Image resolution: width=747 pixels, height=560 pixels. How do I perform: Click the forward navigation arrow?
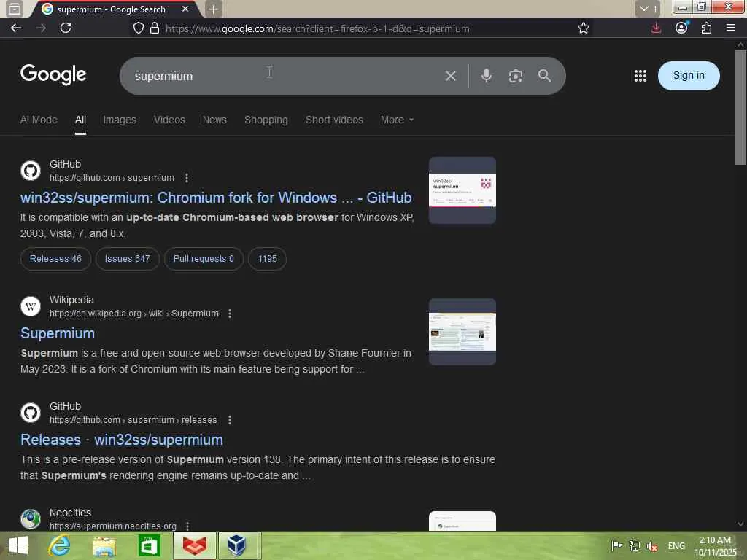click(x=41, y=28)
